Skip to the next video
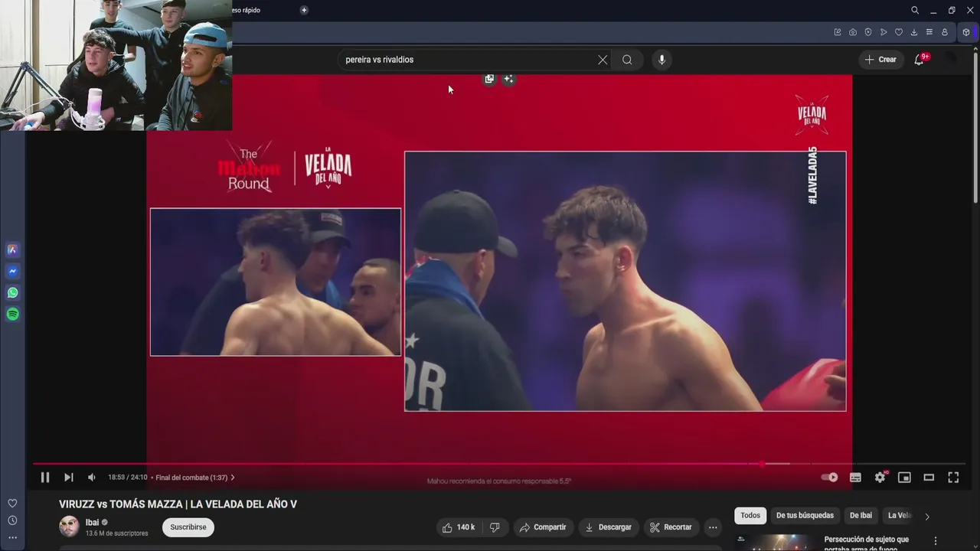Image resolution: width=980 pixels, height=551 pixels. [x=68, y=478]
